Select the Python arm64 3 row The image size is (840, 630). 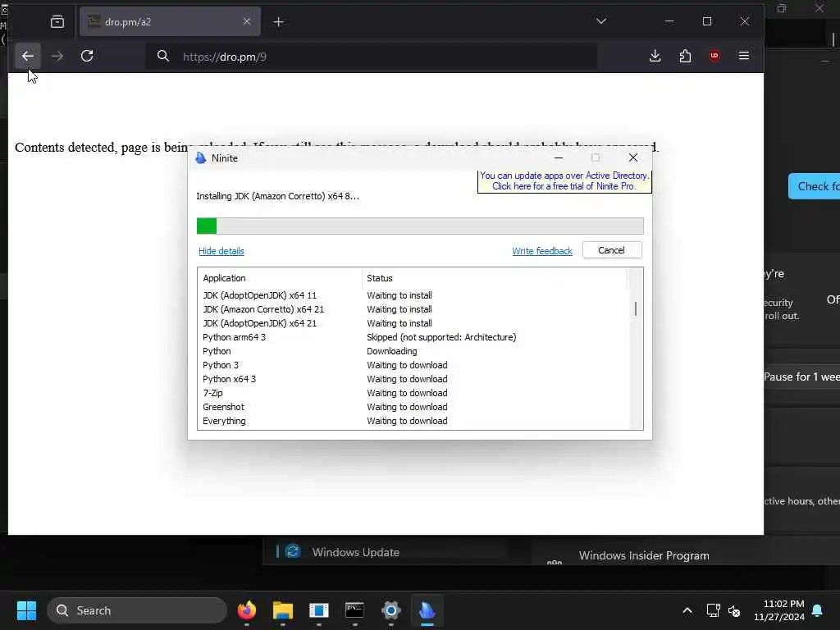(x=412, y=337)
